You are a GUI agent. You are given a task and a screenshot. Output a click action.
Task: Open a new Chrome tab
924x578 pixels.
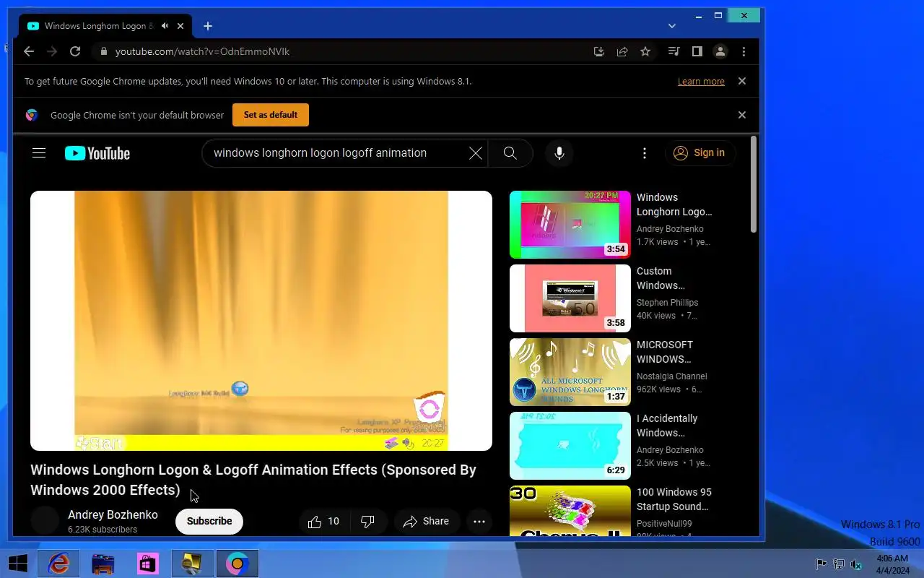pos(208,26)
